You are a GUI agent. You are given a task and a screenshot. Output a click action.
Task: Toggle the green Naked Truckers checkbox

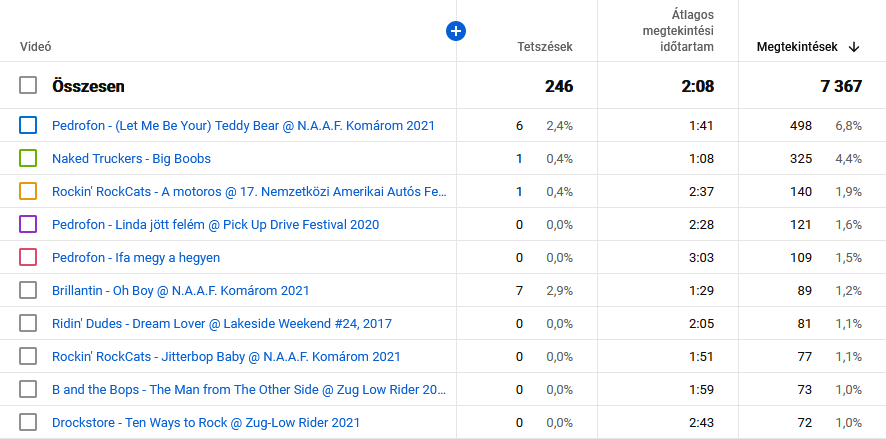coord(28,159)
